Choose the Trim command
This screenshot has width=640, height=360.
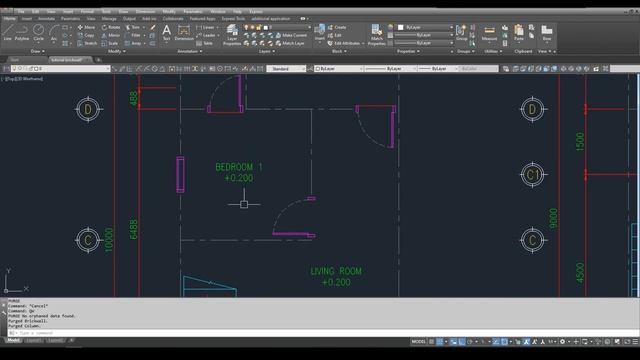pyautogui.click(x=133, y=27)
